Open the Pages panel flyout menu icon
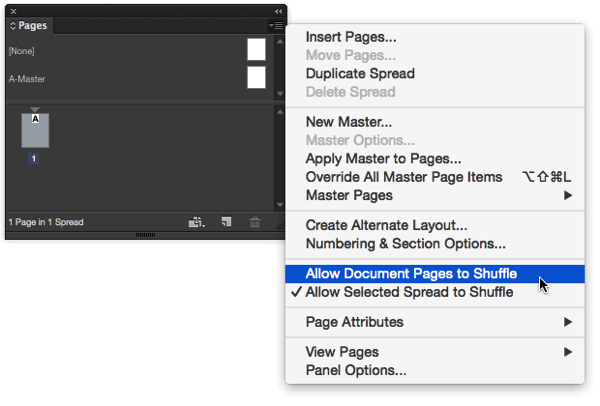The height and width of the screenshot is (406, 600). coord(276,26)
